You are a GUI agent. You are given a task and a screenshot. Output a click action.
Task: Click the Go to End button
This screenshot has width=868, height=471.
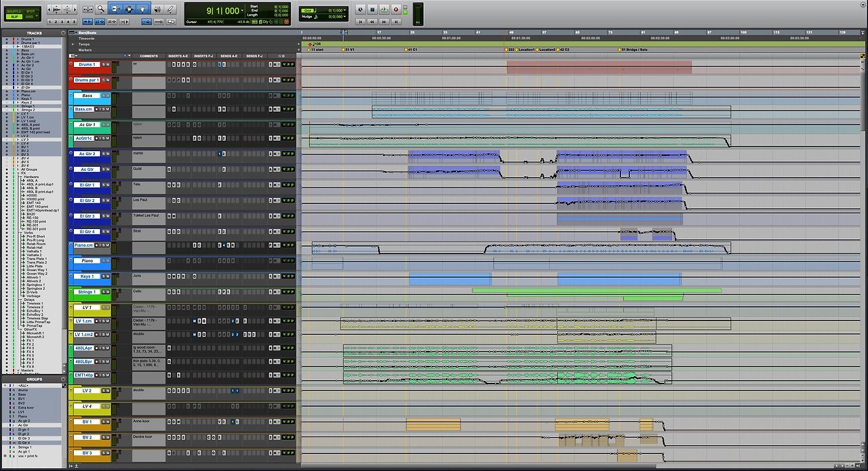click(x=396, y=22)
